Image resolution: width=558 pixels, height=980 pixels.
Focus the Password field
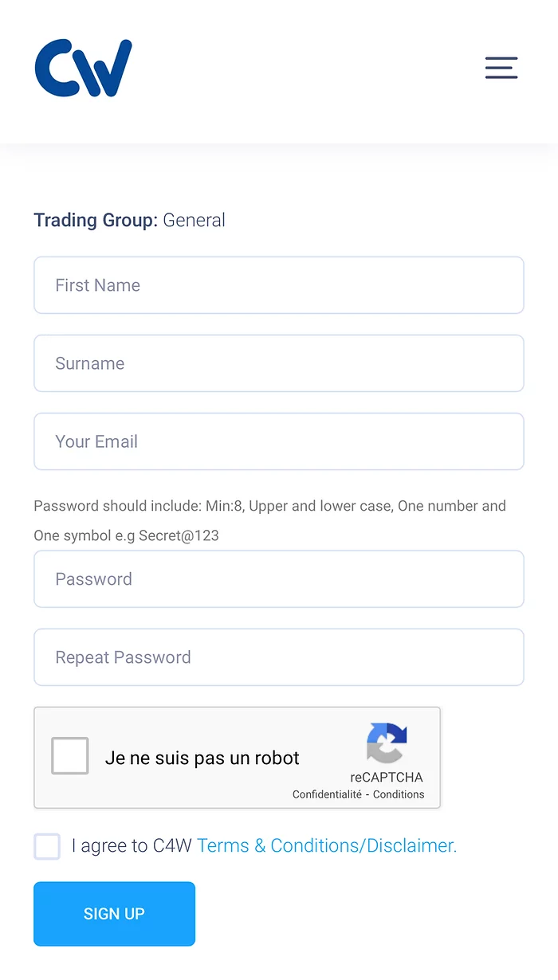click(x=279, y=579)
